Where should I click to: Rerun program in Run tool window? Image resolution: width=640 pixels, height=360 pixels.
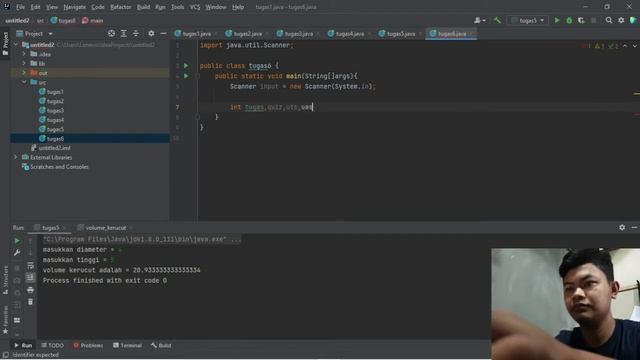click(17, 241)
